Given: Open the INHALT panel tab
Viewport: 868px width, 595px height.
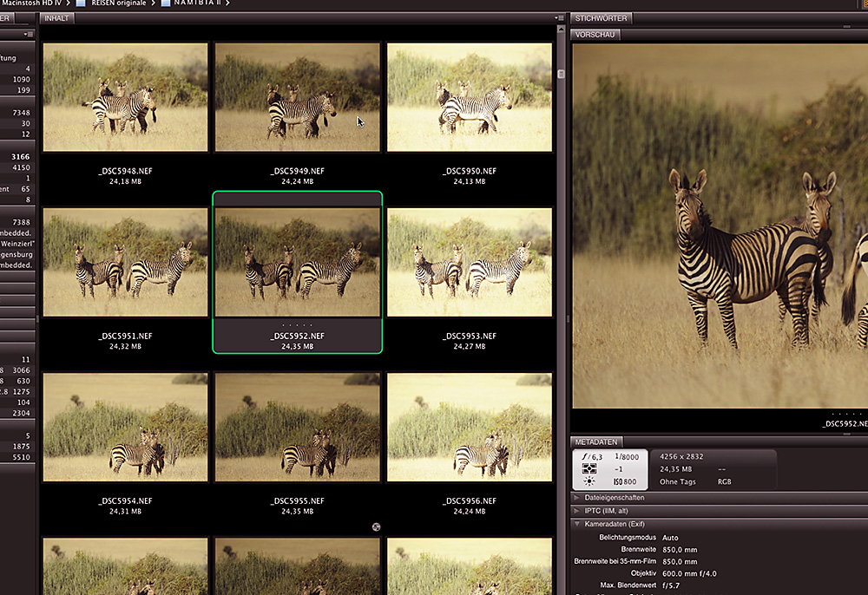Looking at the screenshot, I should (56, 18).
